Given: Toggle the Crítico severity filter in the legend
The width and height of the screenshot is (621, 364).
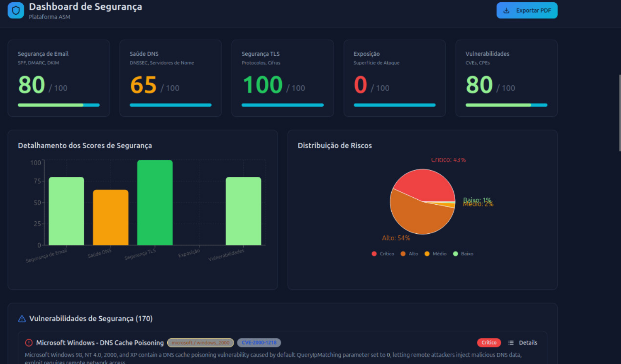Looking at the screenshot, I should (382, 254).
